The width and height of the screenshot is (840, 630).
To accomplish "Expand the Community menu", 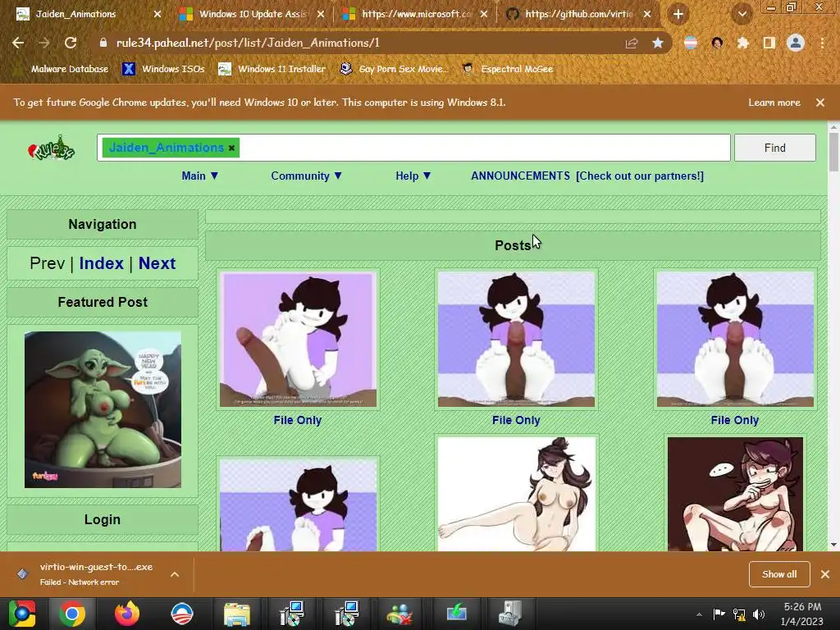I will point(307,176).
